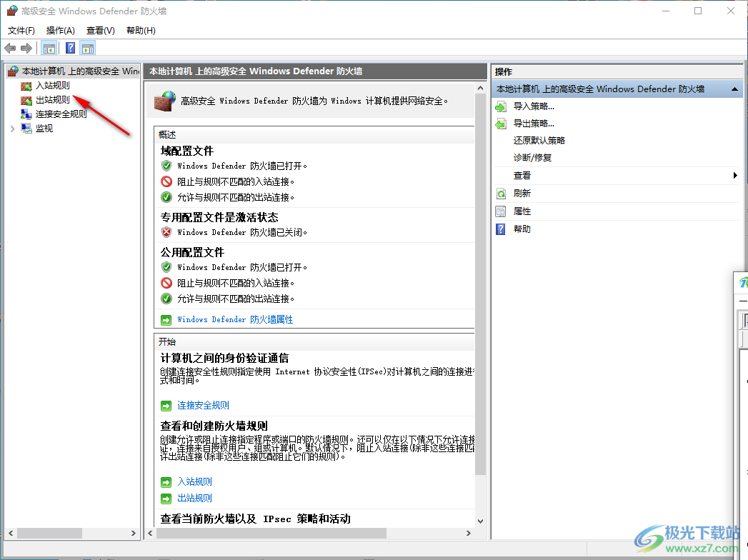
Task: Open the 帮助(H) menu
Action: coord(141,31)
